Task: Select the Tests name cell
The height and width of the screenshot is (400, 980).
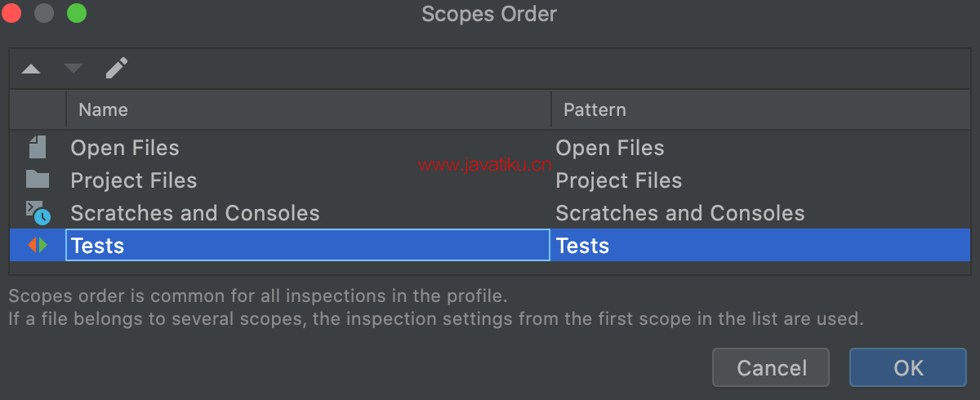Action: coord(308,245)
